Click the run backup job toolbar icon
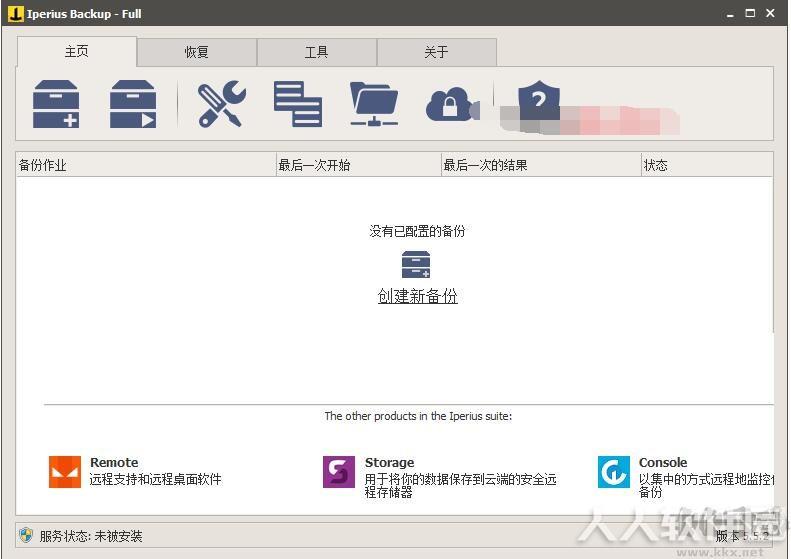Image resolution: width=791 pixels, height=559 pixels. pyautogui.click(x=133, y=104)
